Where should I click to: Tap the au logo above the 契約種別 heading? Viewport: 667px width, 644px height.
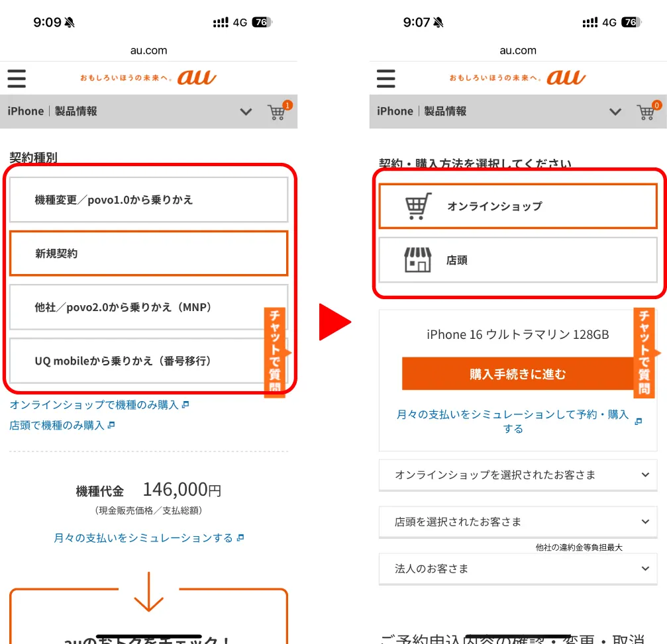(x=196, y=77)
